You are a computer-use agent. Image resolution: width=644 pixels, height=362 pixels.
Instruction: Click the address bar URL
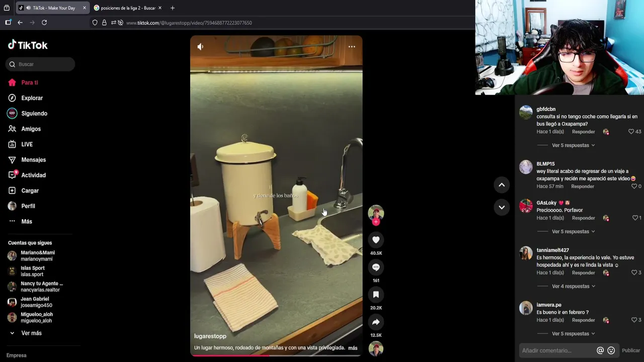189,23
